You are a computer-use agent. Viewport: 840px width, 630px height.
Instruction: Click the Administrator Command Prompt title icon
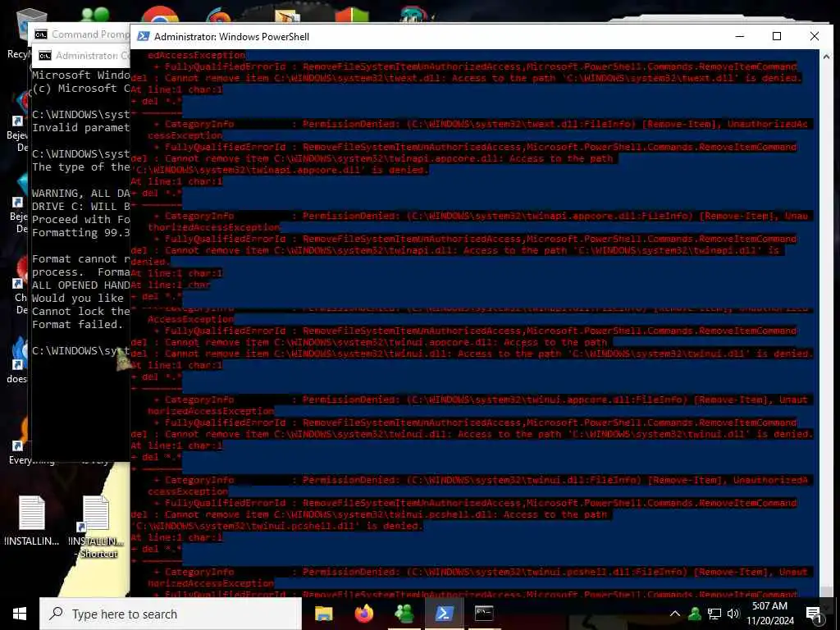click(x=45, y=55)
